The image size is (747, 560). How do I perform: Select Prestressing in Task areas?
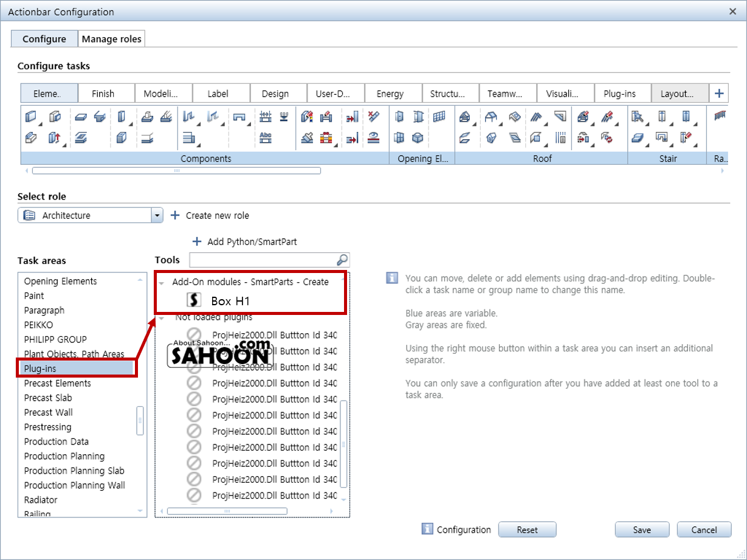pos(47,427)
